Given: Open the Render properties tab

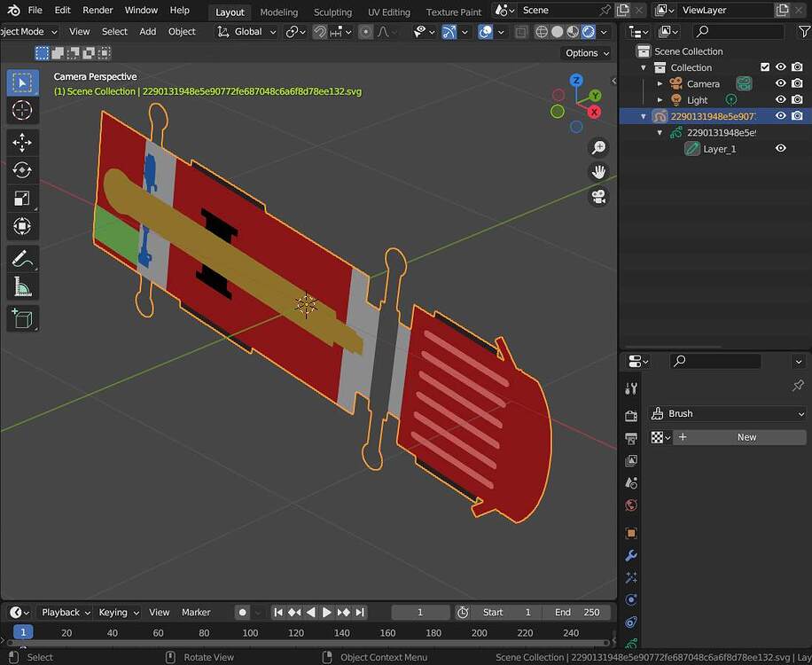Looking at the screenshot, I should click(631, 415).
